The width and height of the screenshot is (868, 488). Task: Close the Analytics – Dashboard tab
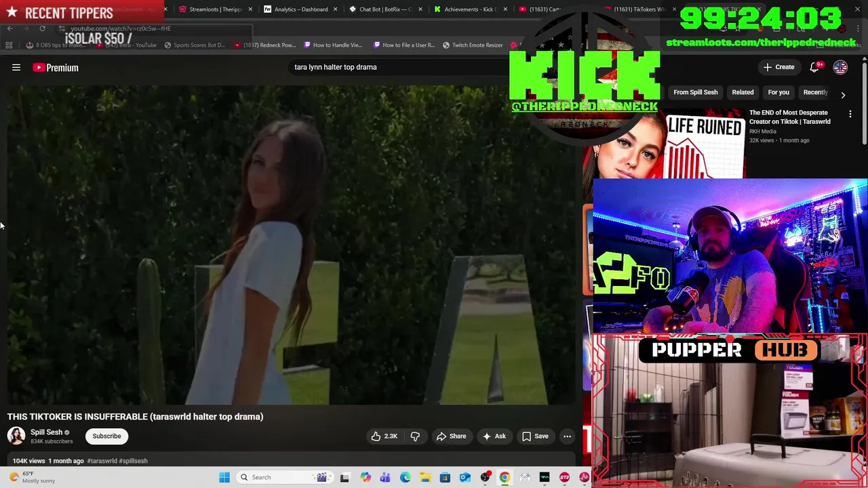coord(335,9)
